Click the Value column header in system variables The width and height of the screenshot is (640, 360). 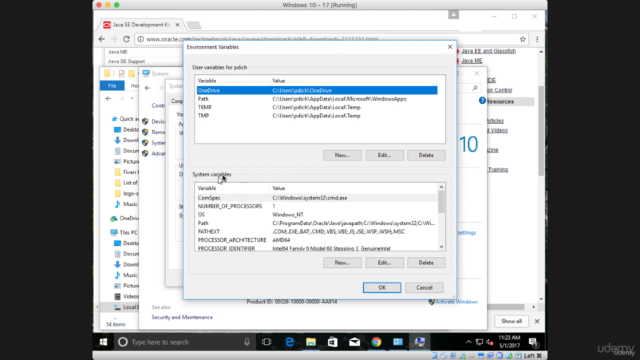pyautogui.click(x=354, y=188)
